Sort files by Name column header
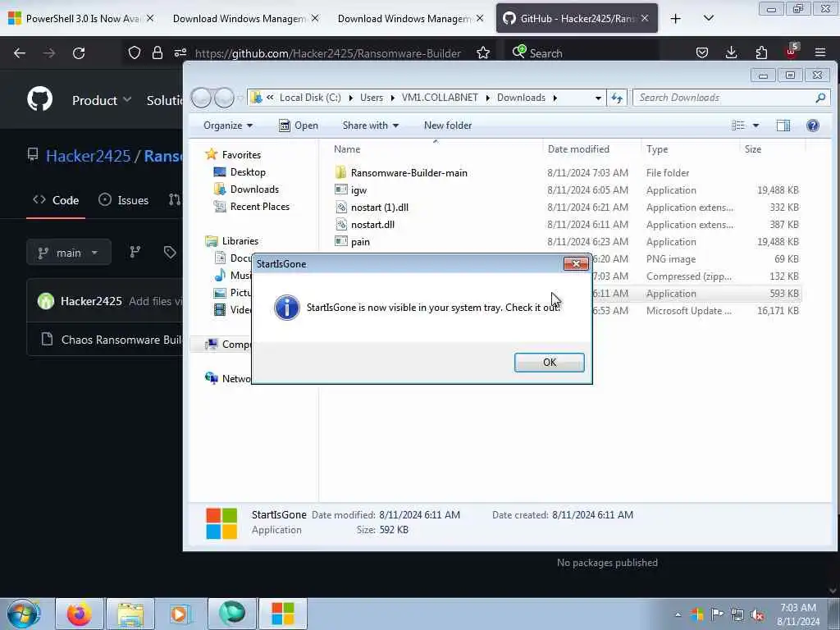This screenshot has width=840, height=630. click(347, 149)
